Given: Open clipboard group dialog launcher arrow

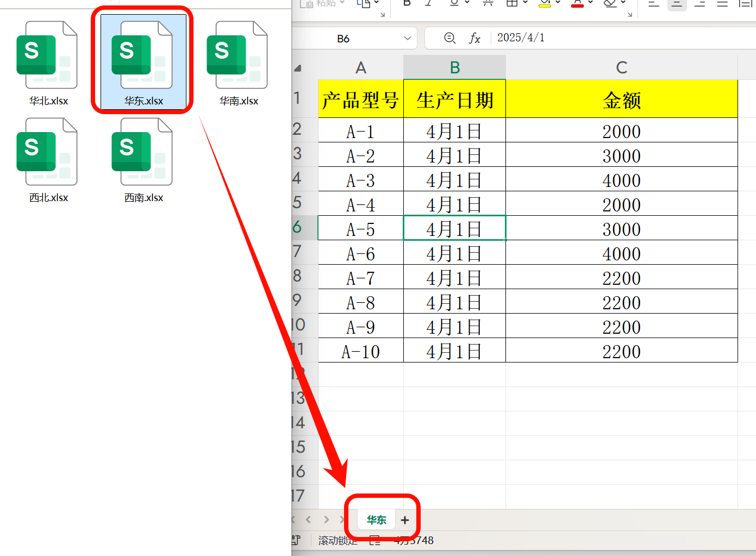Looking at the screenshot, I should click(383, 15).
